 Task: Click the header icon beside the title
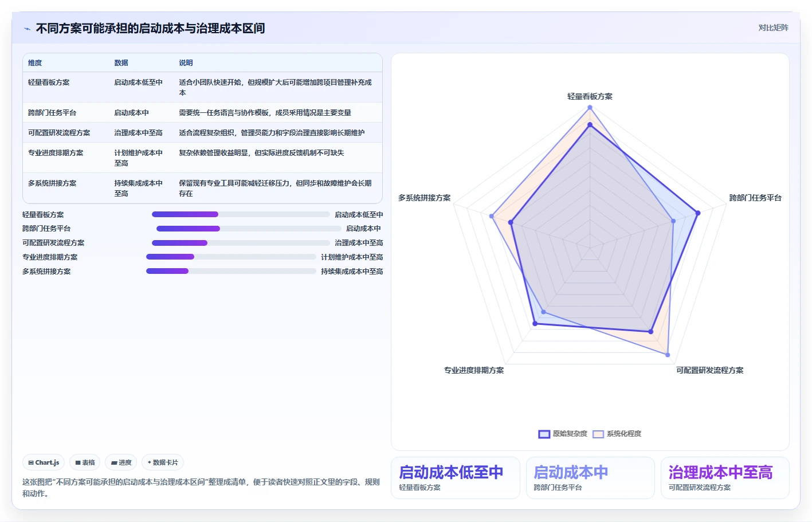(27, 29)
